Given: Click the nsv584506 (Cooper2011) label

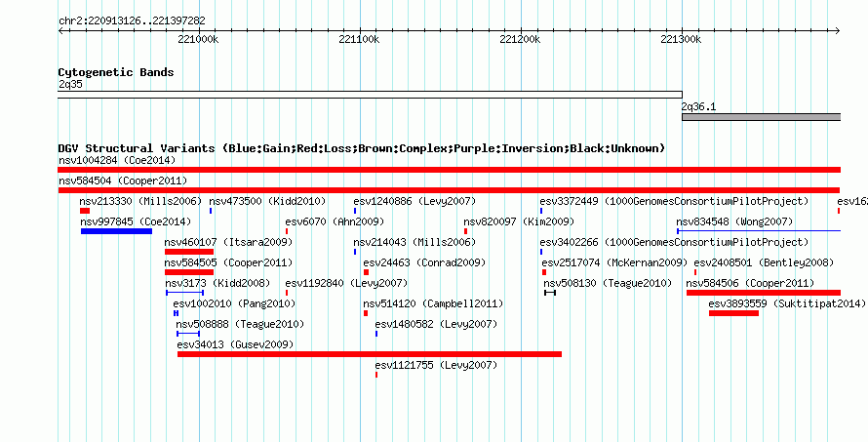Looking at the screenshot, I should [750, 283].
